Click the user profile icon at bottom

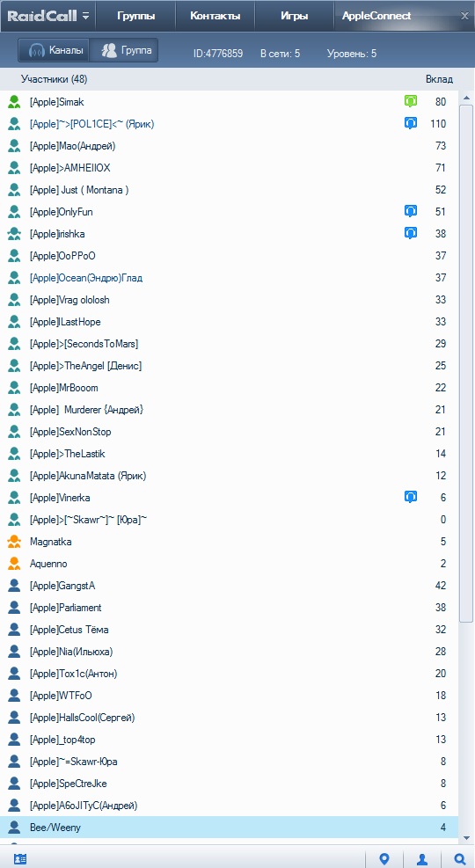(422, 858)
